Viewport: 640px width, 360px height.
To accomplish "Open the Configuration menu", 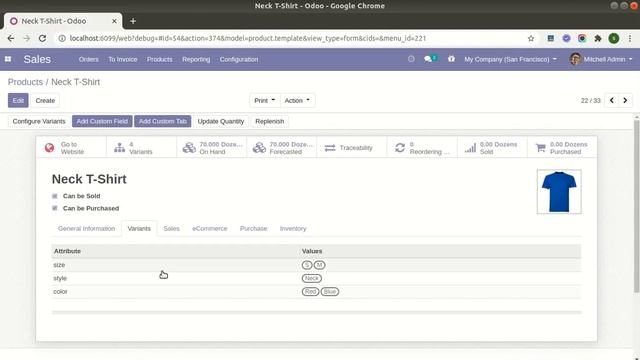I will [x=239, y=59].
